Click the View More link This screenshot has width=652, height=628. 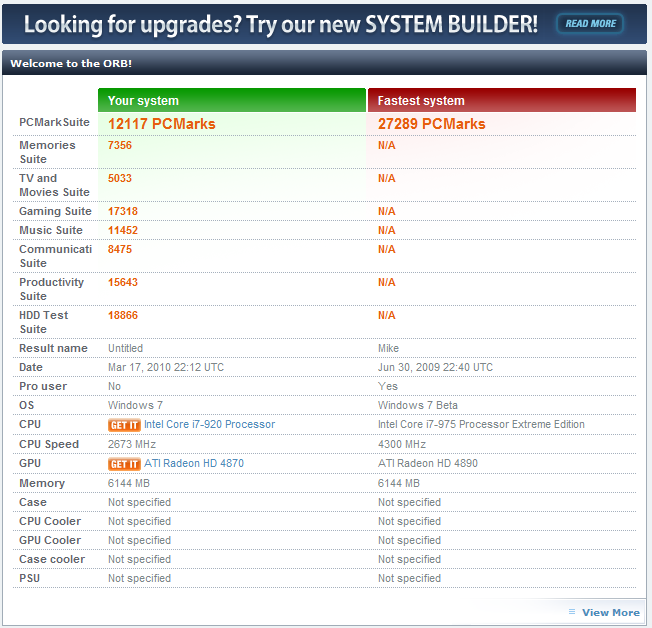click(x=611, y=612)
